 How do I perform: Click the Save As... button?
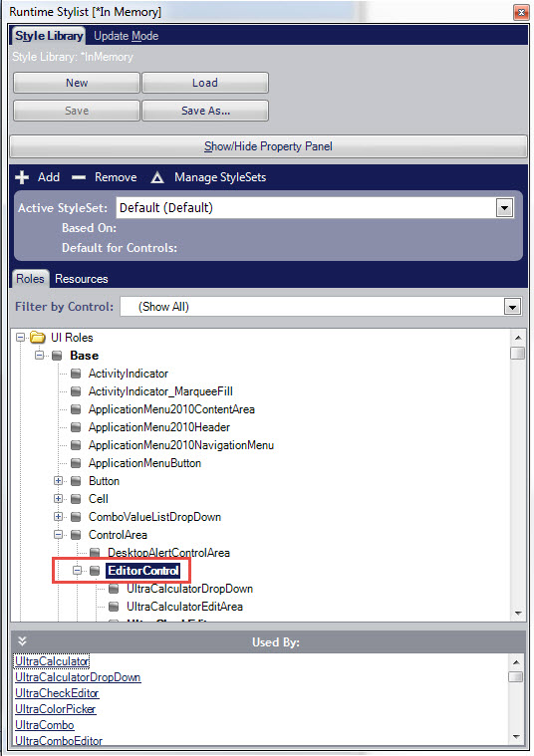point(205,111)
